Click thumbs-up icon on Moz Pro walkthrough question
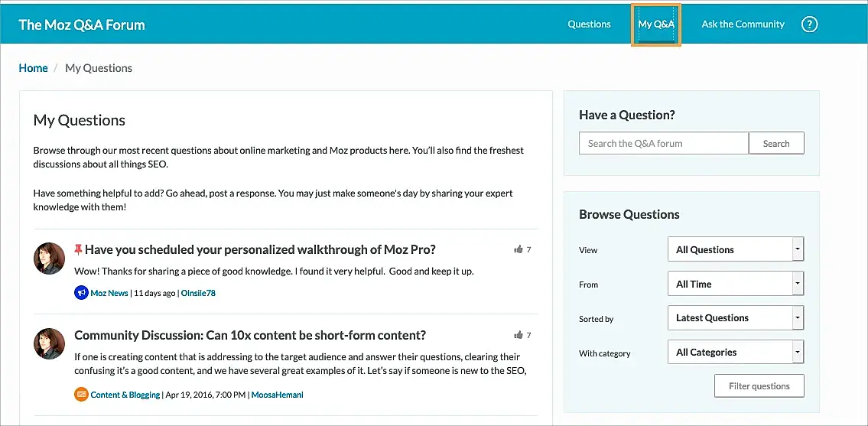Image resolution: width=868 pixels, height=426 pixels. pos(519,249)
